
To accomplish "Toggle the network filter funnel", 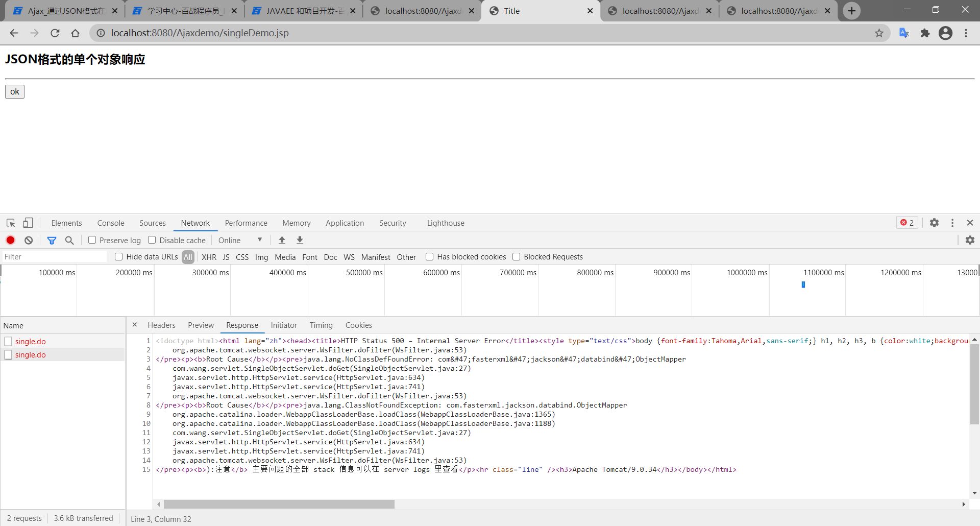I will pyautogui.click(x=52, y=240).
